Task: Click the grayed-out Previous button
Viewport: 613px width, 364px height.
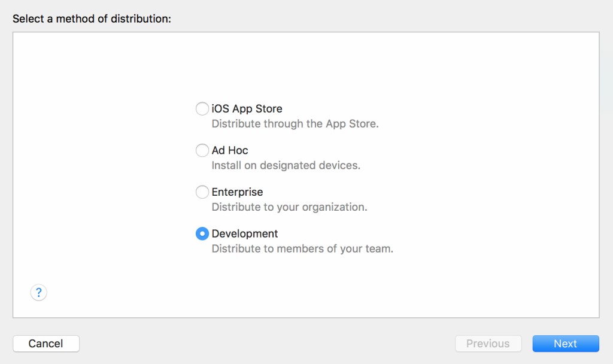Action: coord(488,344)
